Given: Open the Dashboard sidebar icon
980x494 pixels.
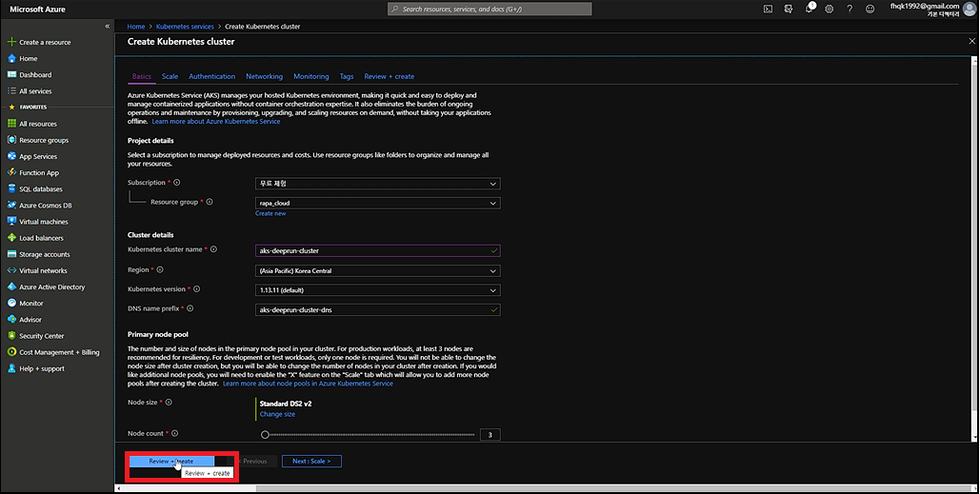Looking at the screenshot, I should [x=11, y=74].
